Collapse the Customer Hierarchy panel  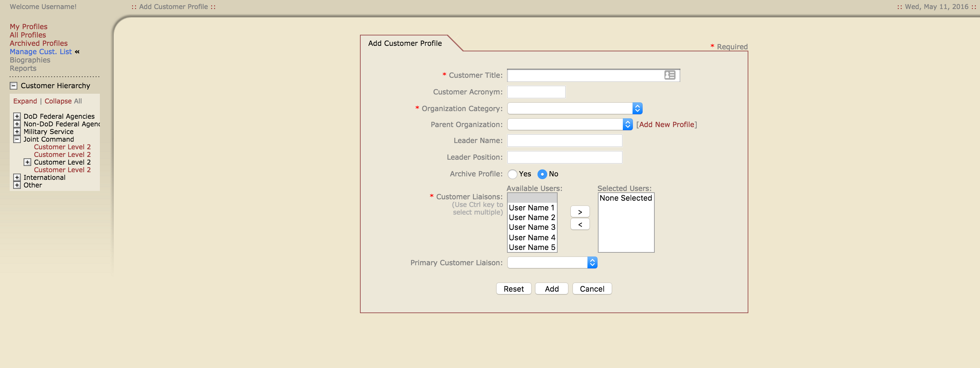14,85
